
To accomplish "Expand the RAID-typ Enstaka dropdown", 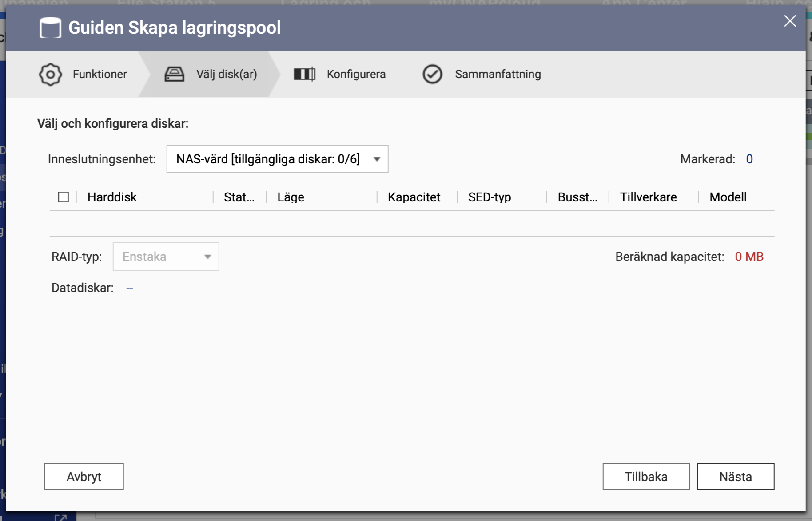I will coord(166,257).
